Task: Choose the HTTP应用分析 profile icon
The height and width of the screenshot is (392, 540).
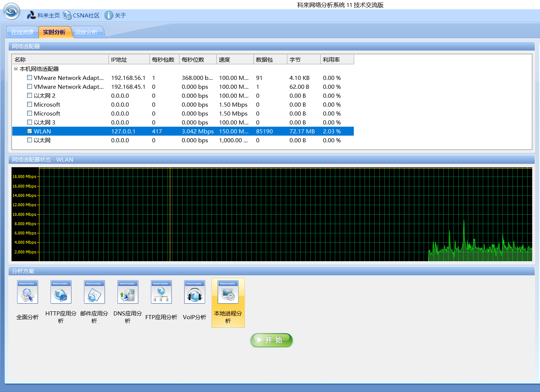Action: (61, 292)
